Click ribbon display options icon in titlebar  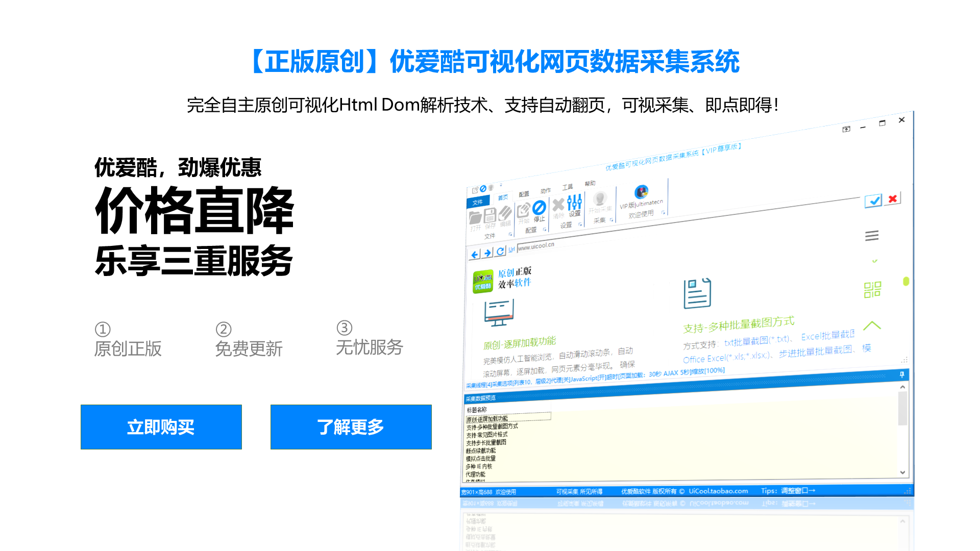point(846,129)
